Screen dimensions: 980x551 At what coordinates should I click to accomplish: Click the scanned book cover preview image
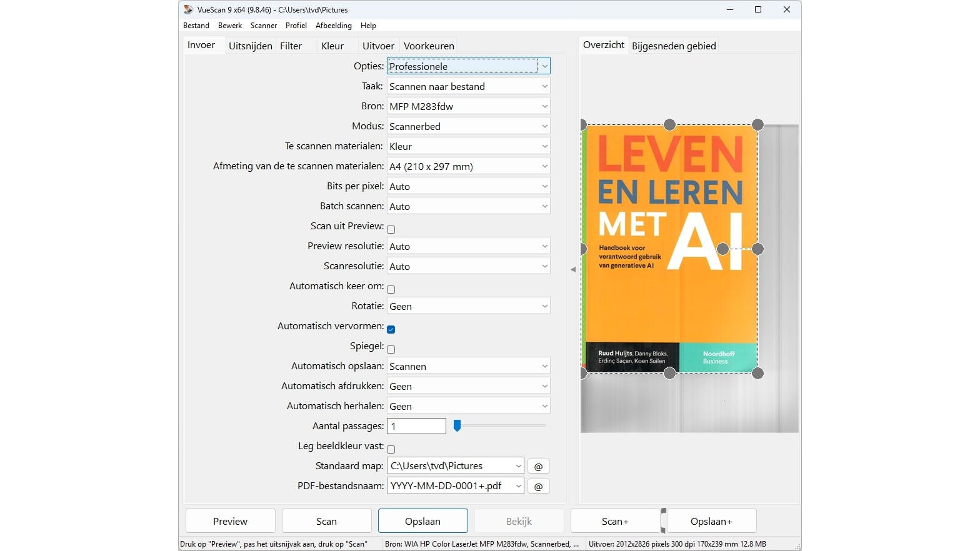(x=670, y=249)
